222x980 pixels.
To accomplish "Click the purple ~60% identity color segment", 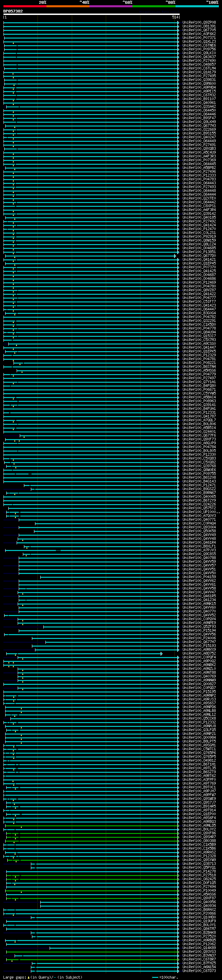I will [111, 6].
